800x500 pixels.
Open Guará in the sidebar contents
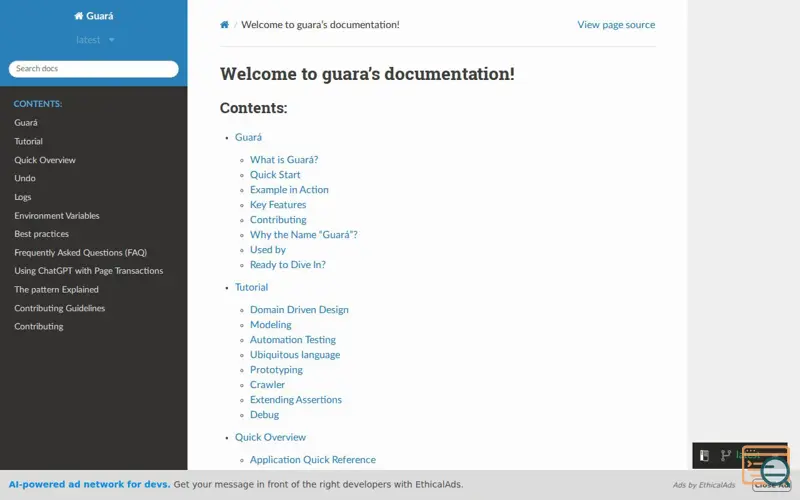[26, 122]
